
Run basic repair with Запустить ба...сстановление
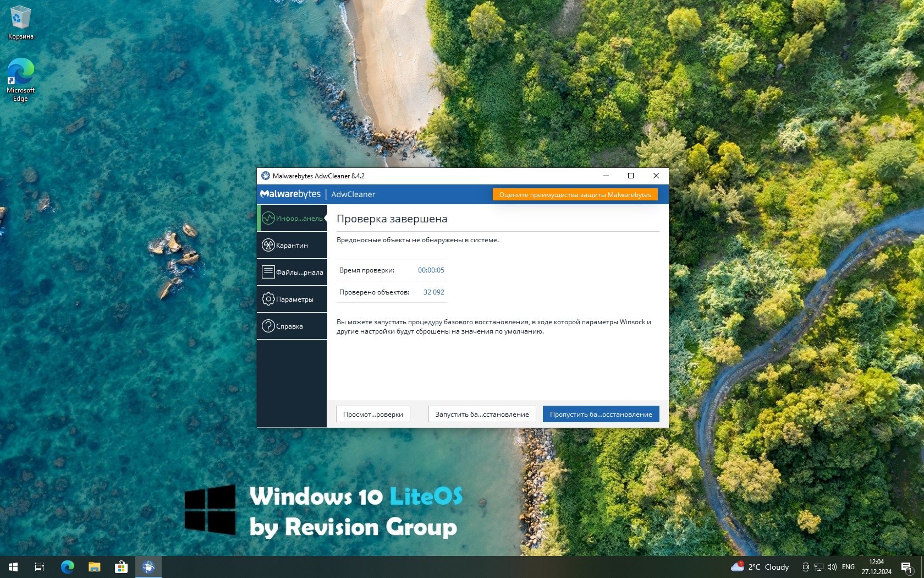tap(482, 415)
